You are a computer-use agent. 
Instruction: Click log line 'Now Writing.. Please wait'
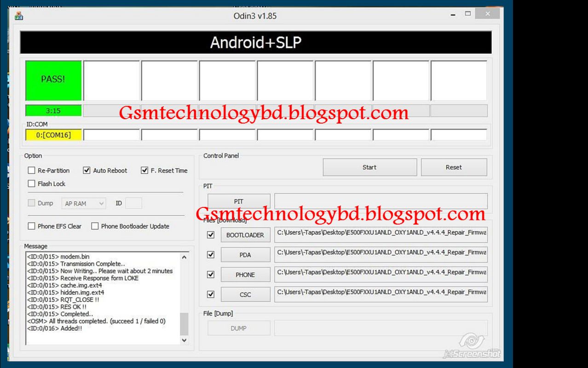100,271
